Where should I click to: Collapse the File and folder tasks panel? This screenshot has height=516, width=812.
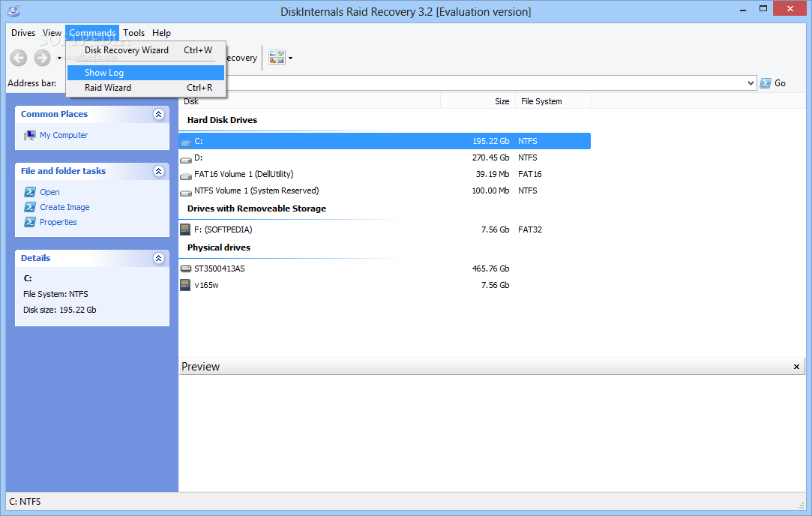(159, 171)
